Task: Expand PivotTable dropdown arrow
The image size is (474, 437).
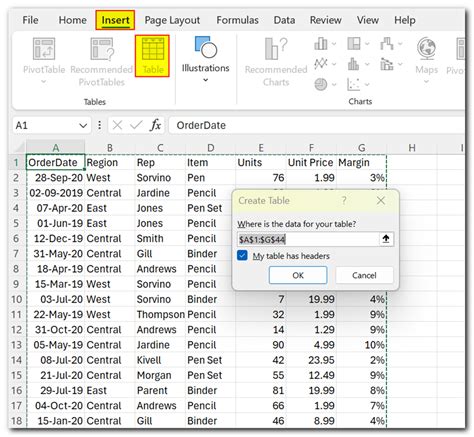Action: (x=44, y=82)
